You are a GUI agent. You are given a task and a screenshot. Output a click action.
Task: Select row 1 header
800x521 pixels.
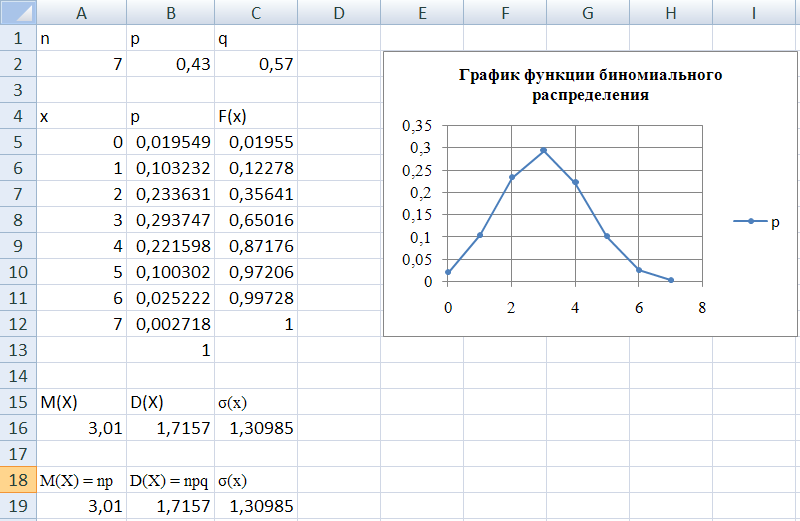(x=18, y=38)
